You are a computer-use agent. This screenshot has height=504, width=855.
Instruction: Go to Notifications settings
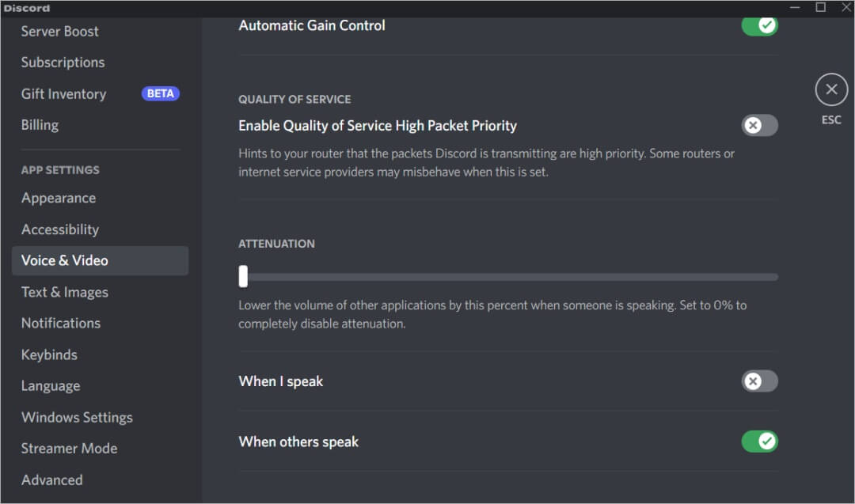60,323
